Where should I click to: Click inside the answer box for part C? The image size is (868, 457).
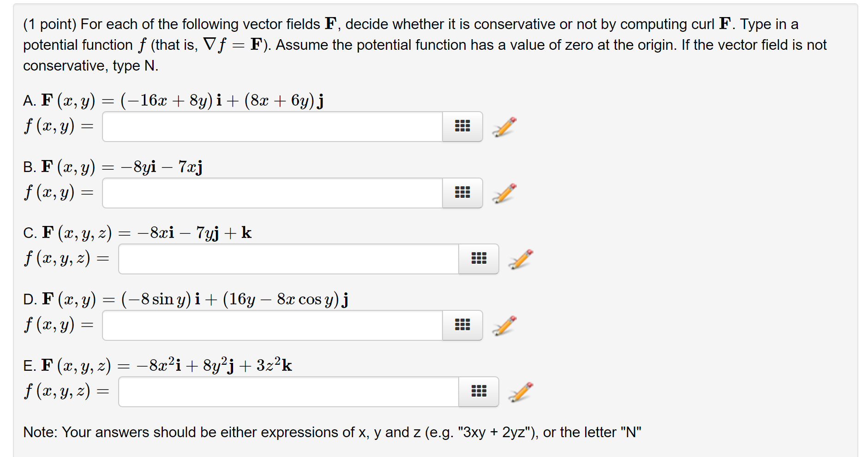(286, 258)
